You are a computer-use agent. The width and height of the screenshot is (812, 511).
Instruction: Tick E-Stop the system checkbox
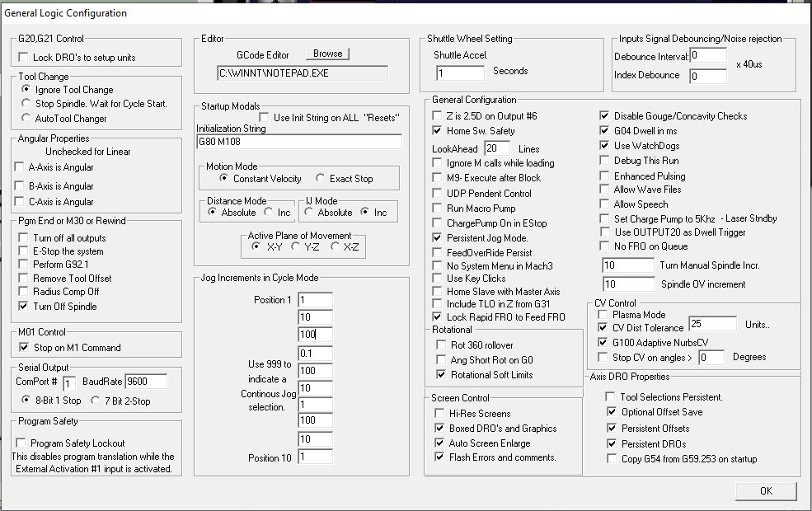tap(23, 251)
